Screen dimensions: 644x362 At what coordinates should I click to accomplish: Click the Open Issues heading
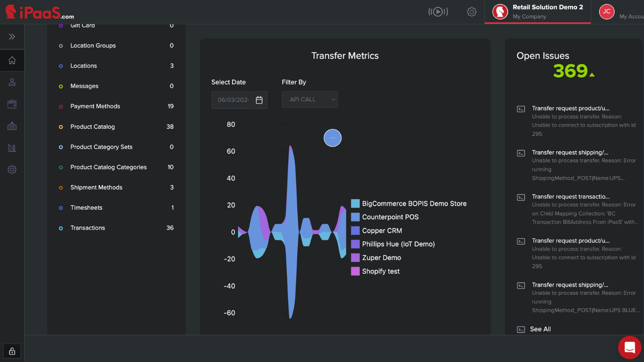point(543,56)
